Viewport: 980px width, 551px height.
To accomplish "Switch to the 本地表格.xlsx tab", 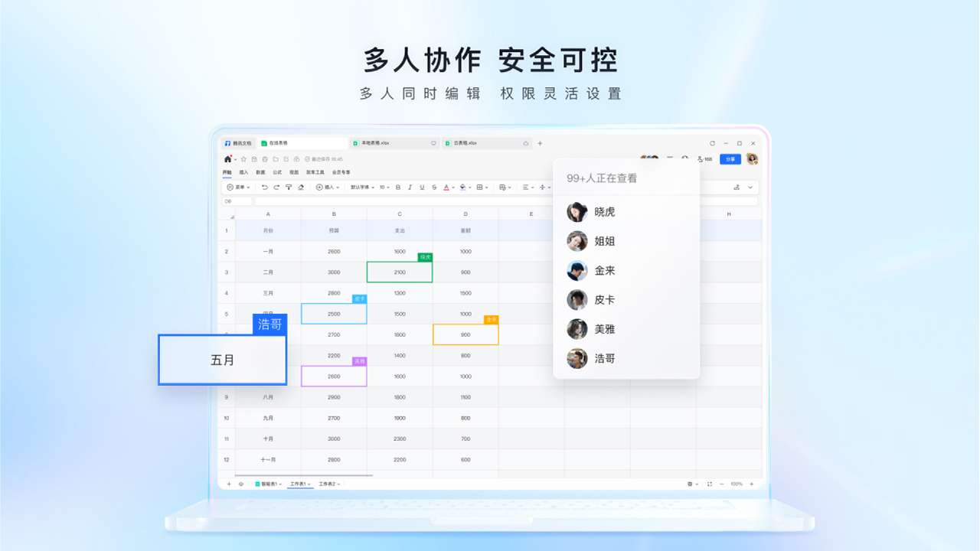I will click(x=394, y=143).
